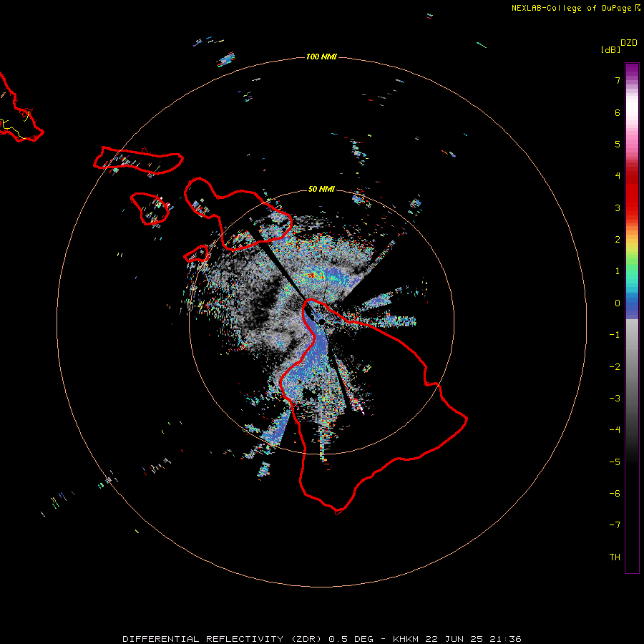
Task: Click the 3 value on the scale
Action: pos(618,208)
